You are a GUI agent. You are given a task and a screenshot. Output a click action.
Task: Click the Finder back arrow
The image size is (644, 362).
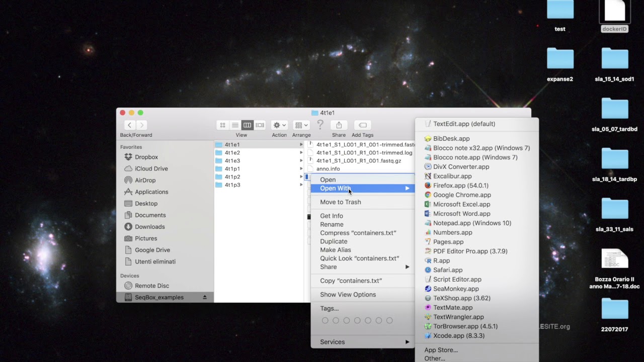pyautogui.click(x=130, y=125)
